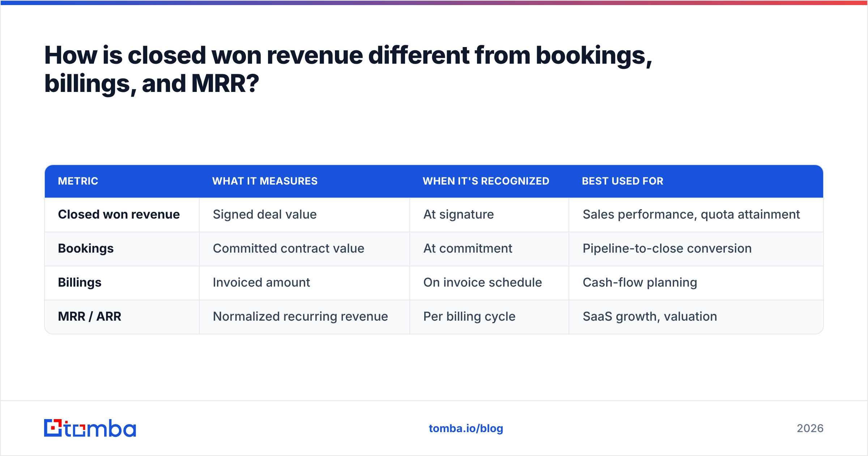Click the Bookings row label

[86, 249]
